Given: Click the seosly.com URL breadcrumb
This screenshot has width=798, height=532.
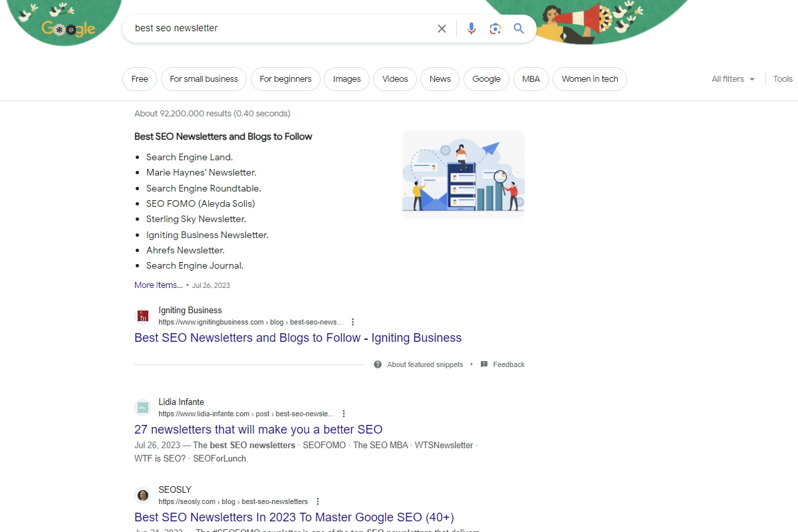Looking at the screenshot, I should (233, 501).
